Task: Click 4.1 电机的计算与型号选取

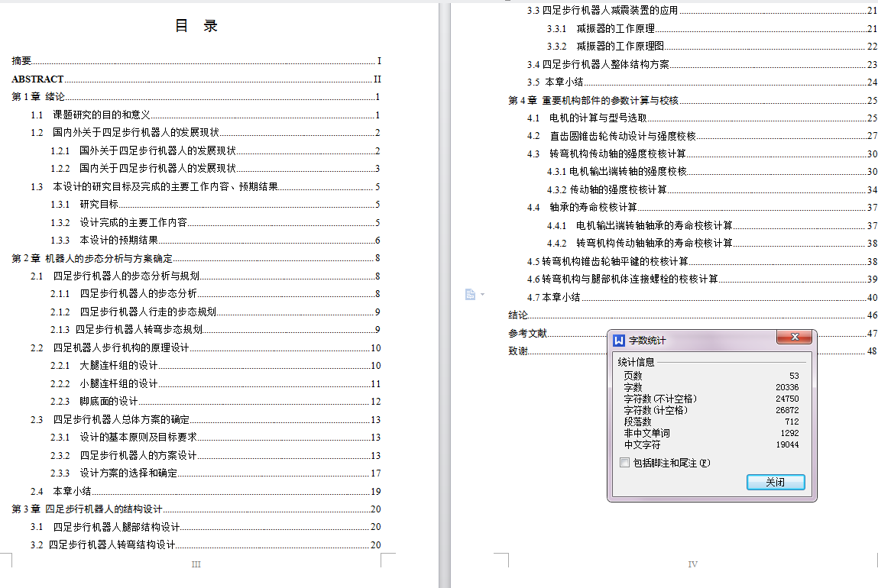Action: pos(702,118)
